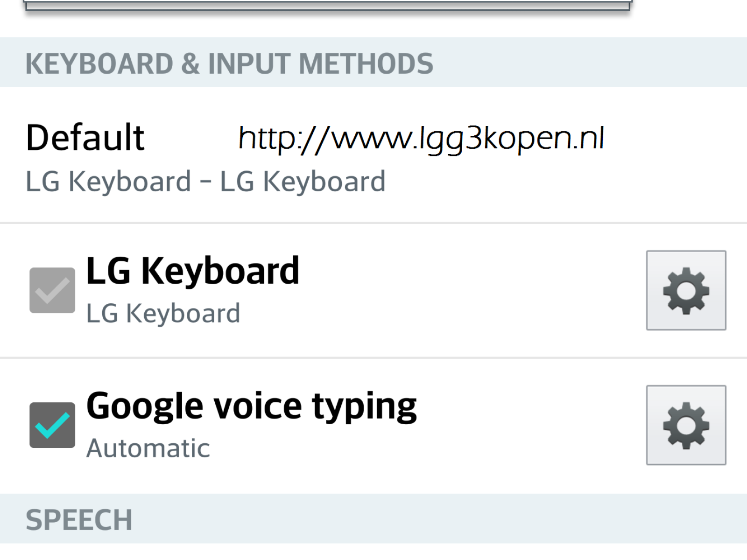Click the grayed-out LG Keyboard checkbox

tap(52, 290)
